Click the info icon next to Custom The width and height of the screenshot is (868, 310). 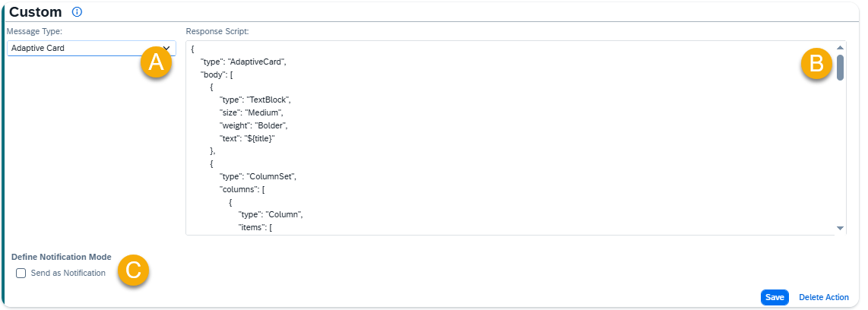point(77,11)
